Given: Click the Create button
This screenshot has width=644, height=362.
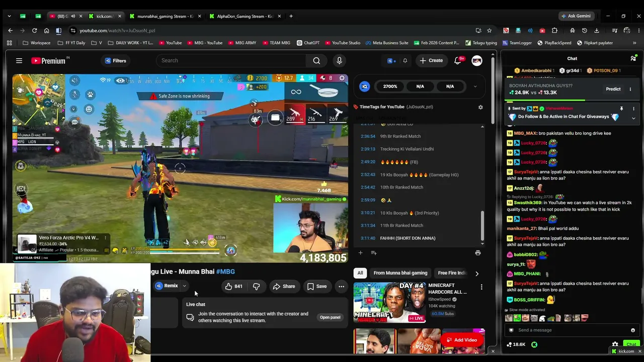Looking at the screenshot, I should click(x=431, y=61).
